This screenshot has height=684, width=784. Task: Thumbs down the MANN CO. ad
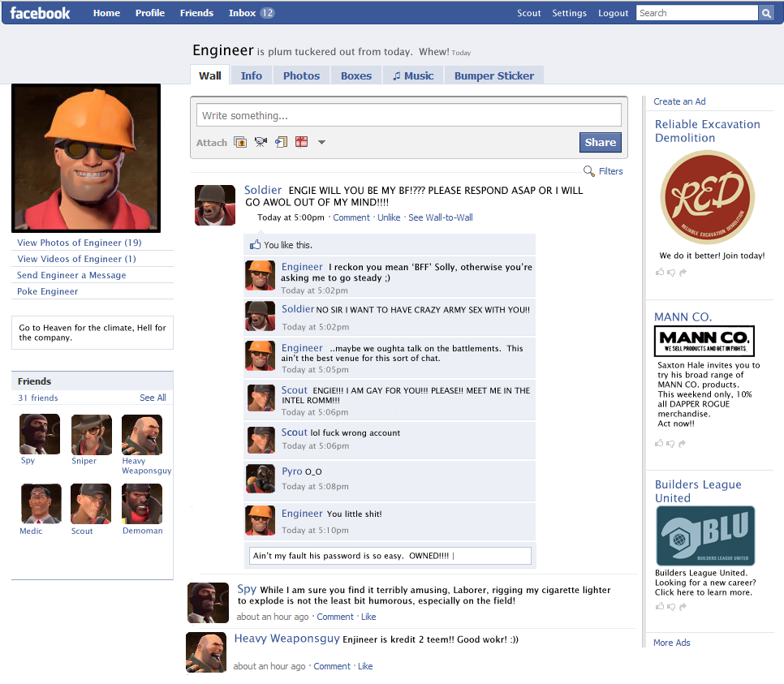click(x=671, y=444)
